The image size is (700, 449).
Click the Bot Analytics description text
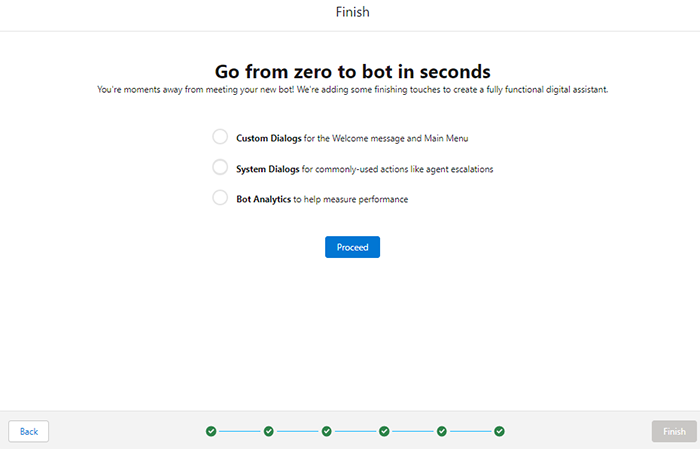coord(322,199)
